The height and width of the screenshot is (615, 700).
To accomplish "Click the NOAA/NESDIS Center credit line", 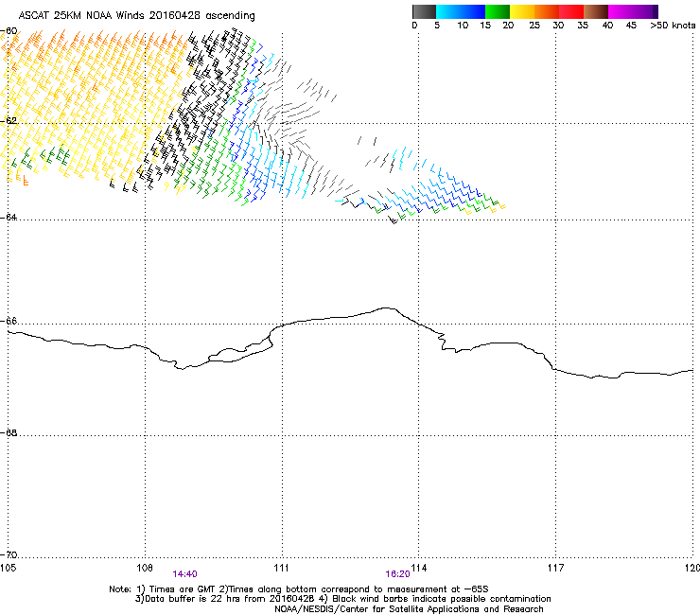I will click(409, 609).
